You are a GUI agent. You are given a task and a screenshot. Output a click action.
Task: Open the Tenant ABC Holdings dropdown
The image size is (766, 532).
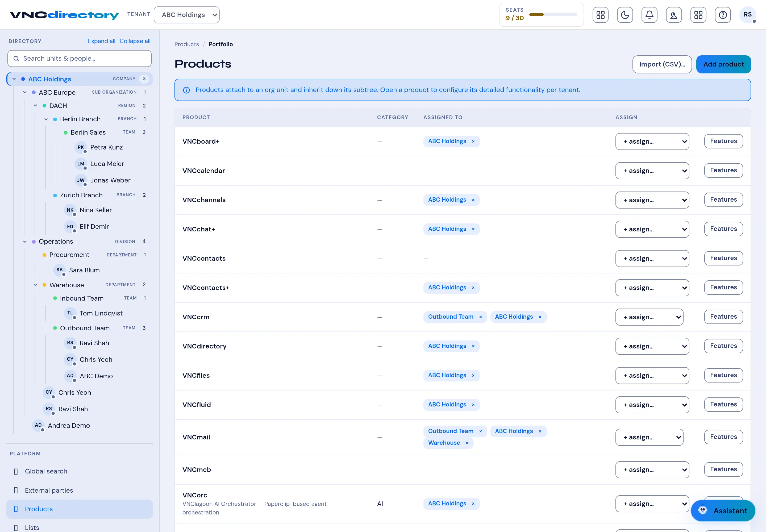click(187, 15)
